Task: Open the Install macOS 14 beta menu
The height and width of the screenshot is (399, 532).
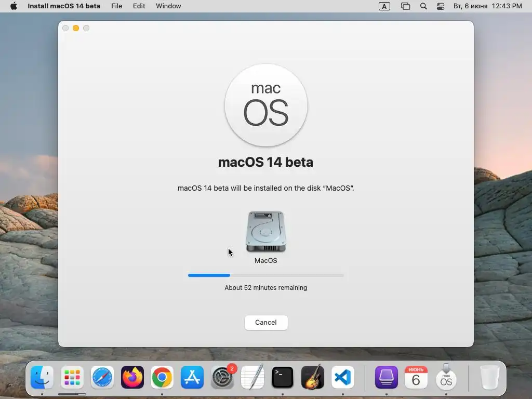Action: point(64,6)
